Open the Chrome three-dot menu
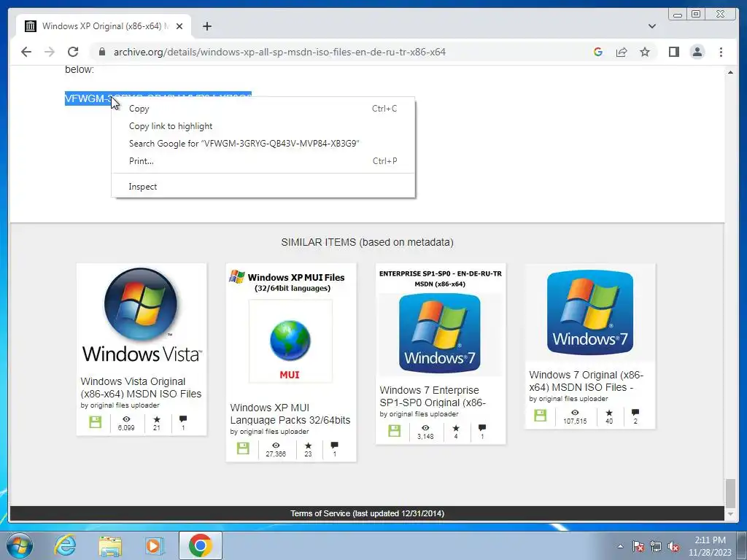 721,52
